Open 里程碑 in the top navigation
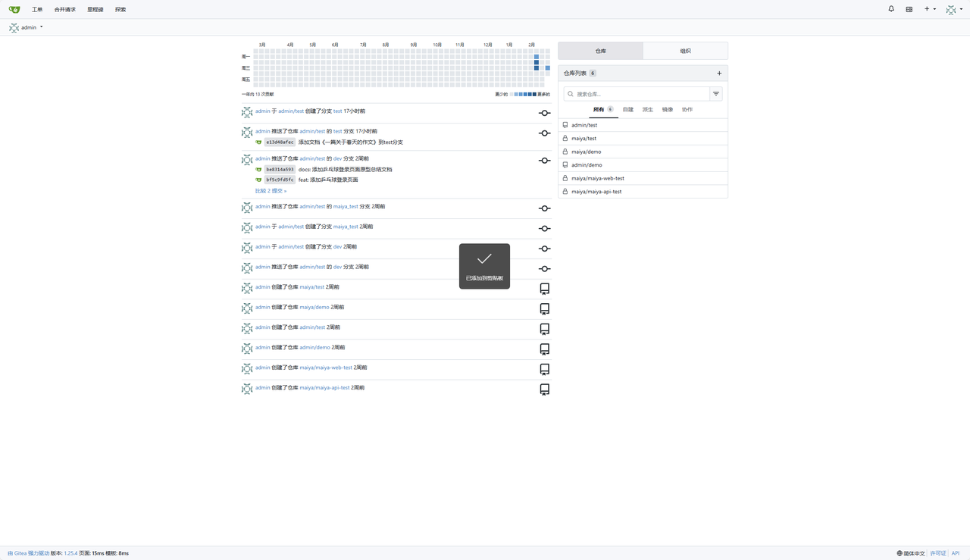 (x=95, y=10)
